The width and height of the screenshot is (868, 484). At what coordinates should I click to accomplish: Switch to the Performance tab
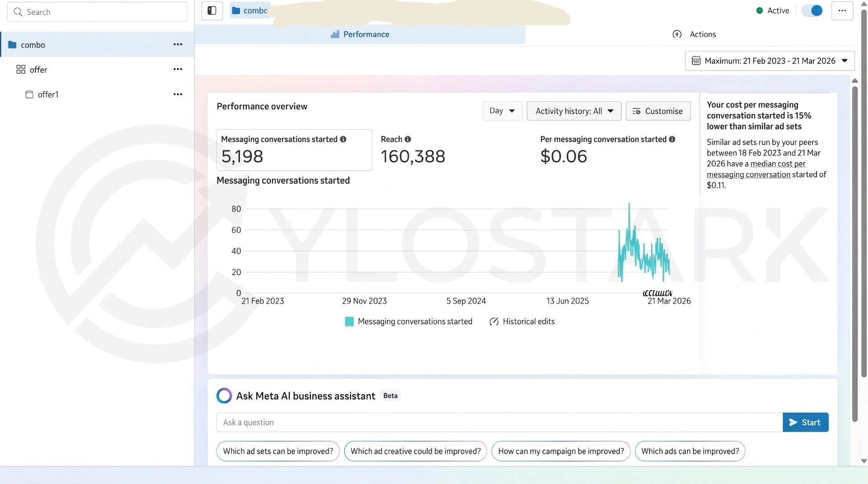(360, 34)
